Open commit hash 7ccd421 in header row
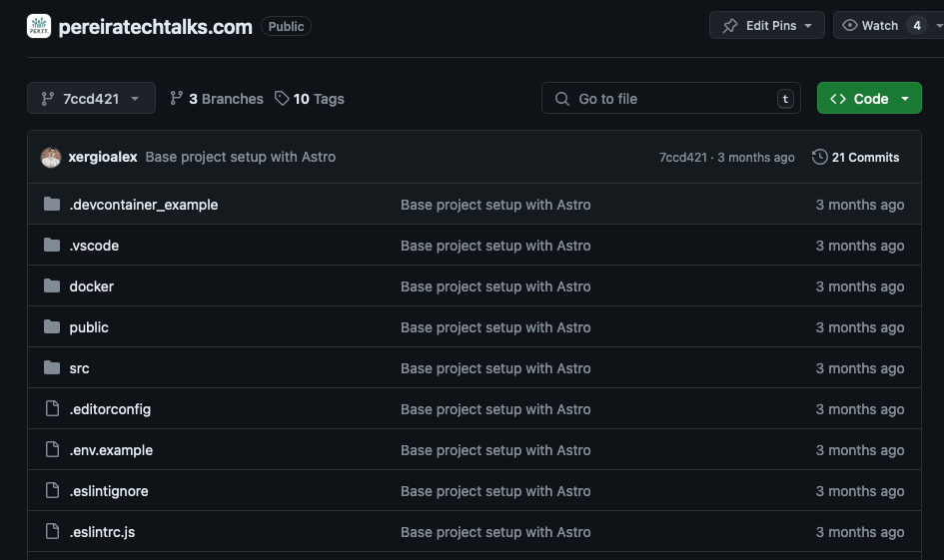944x560 pixels. 682,158
